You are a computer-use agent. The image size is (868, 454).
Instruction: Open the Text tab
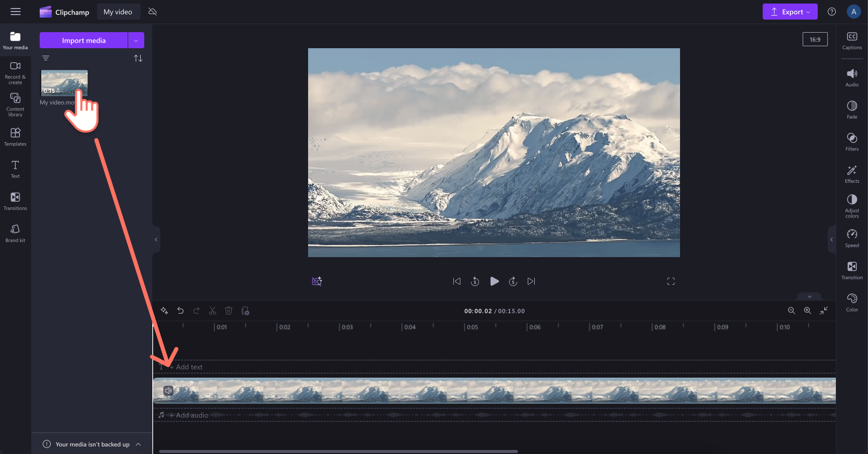(15, 169)
